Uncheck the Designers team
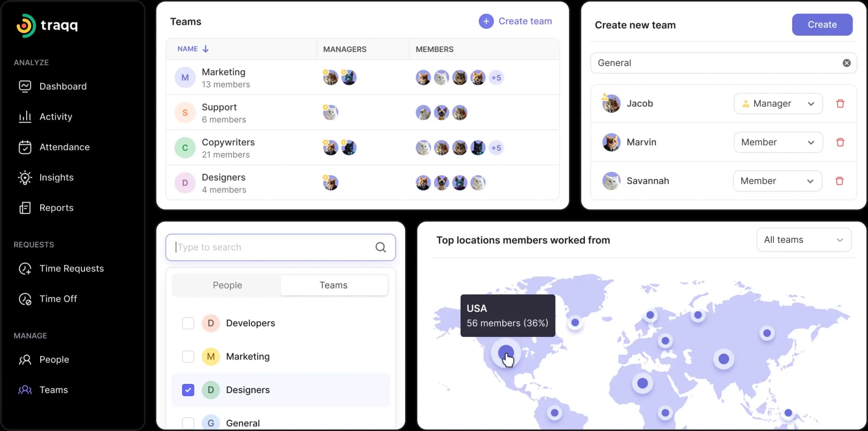868x431 pixels. (188, 389)
